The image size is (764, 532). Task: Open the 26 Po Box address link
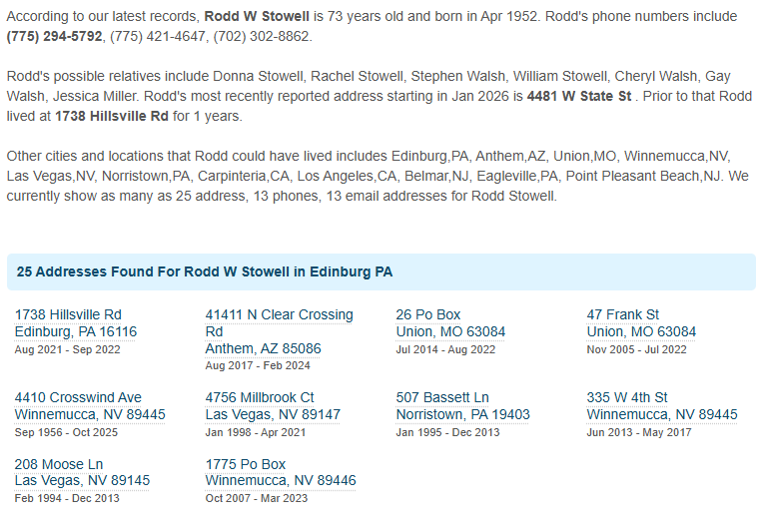pyautogui.click(x=428, y=315)
